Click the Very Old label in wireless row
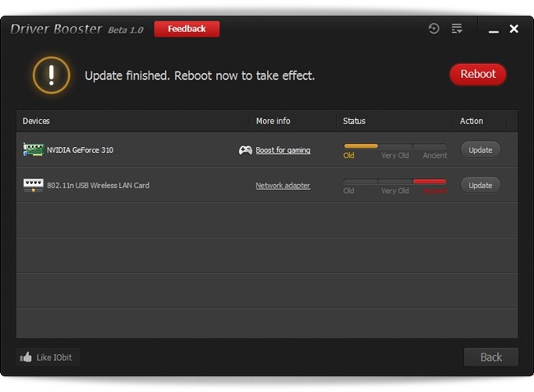 (x=395, y=191)
